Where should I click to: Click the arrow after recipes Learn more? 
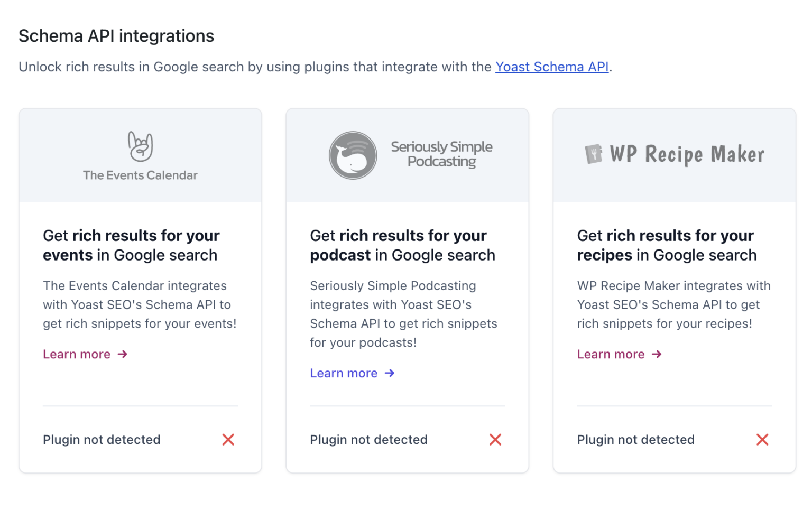[x=657, y=354]
